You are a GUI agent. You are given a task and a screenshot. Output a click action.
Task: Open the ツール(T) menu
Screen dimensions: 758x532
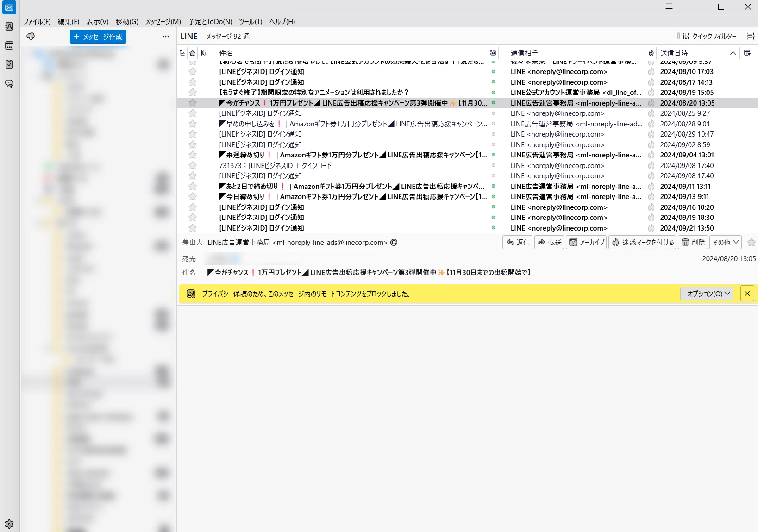pos(251,21)
